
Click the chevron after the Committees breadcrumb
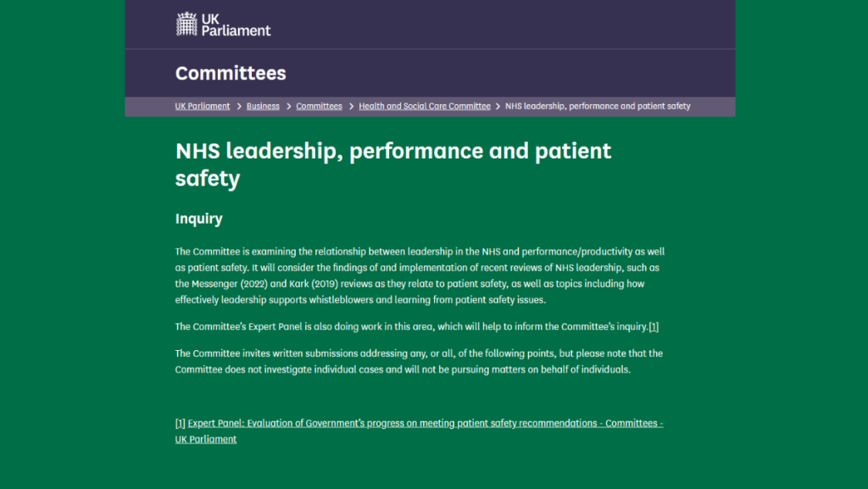tap(350, 107)
